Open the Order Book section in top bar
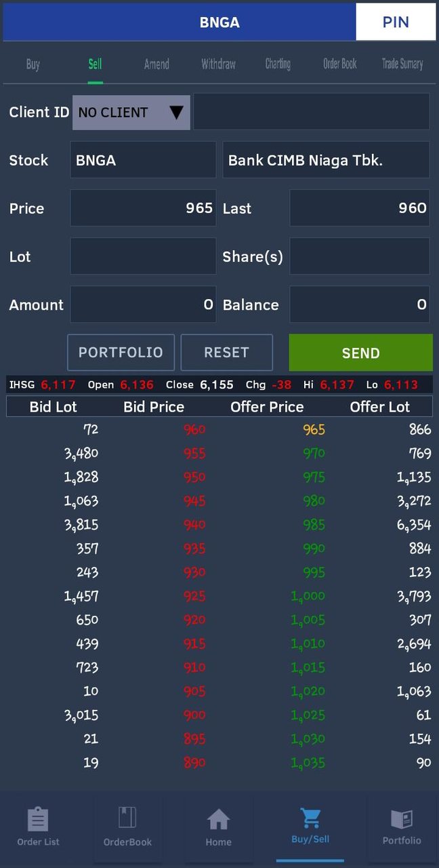 [339, 64]
